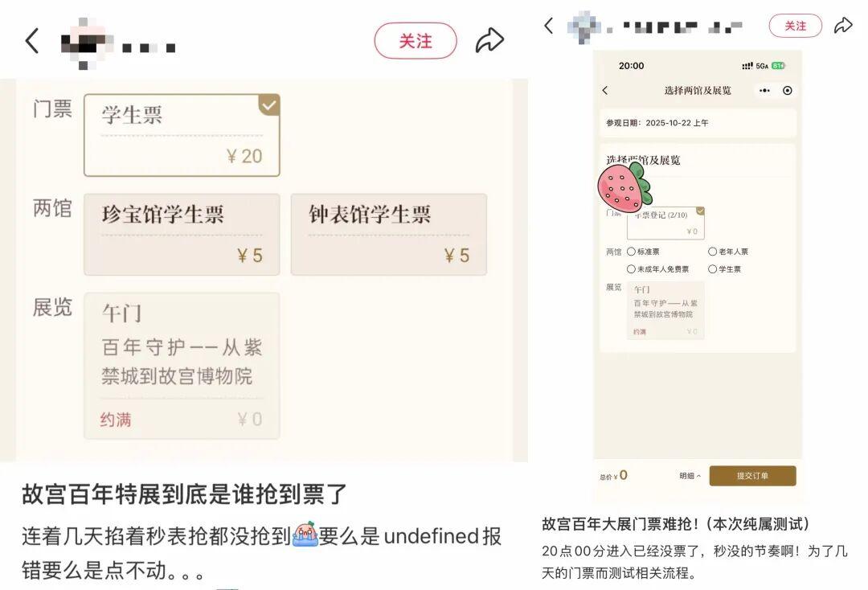The image size is (868, 590).
Task: Go back using right post's back arrow
Action: [549, 26]
